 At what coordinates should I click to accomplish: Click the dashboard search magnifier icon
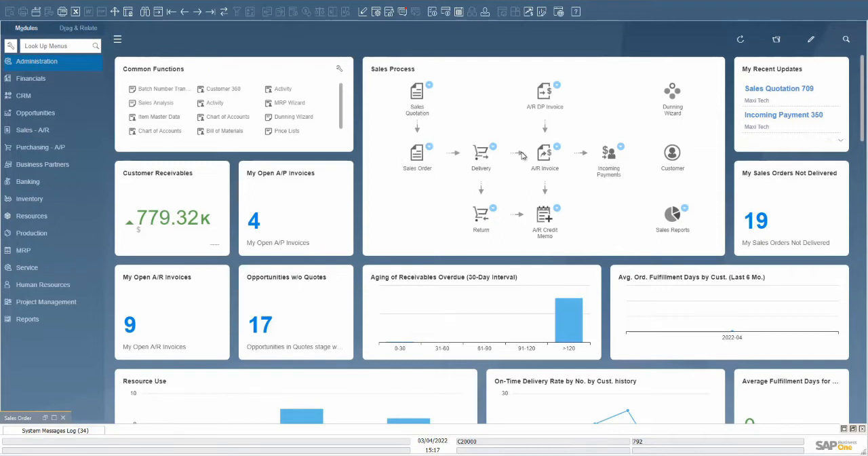click(x=846, y=39)
